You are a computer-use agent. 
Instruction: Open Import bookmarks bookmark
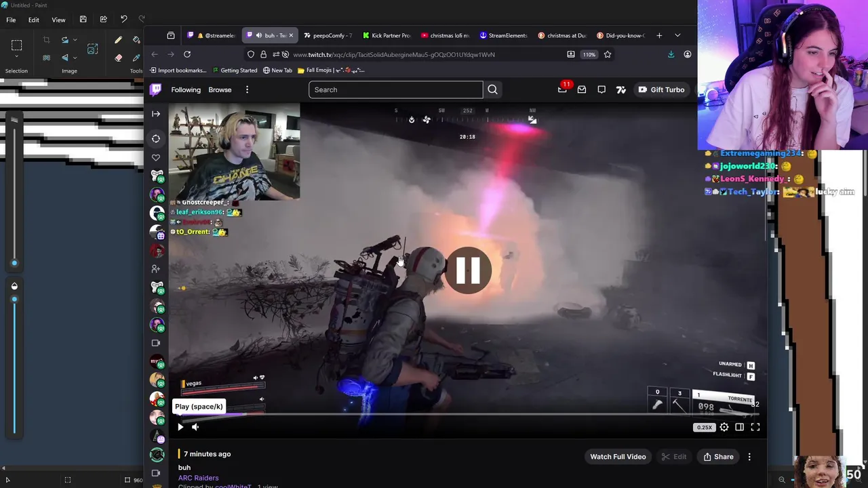coord(178,70)
